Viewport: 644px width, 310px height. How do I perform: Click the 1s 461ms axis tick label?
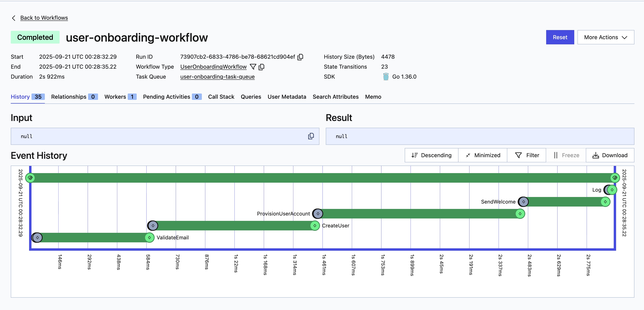click(324, 265)
